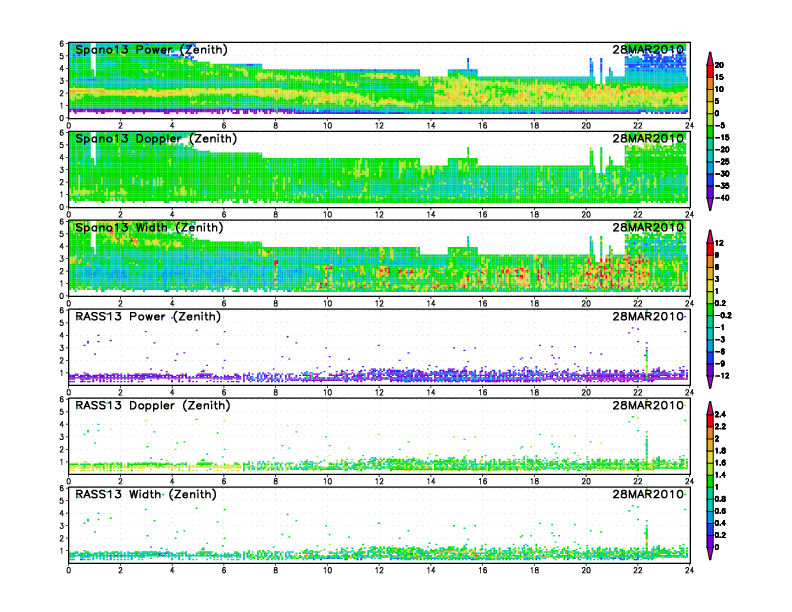The width and height of the screenshot is (792, 612).
Task: Pick the 20 level on the top colorbar
Action: pos(733,65)
